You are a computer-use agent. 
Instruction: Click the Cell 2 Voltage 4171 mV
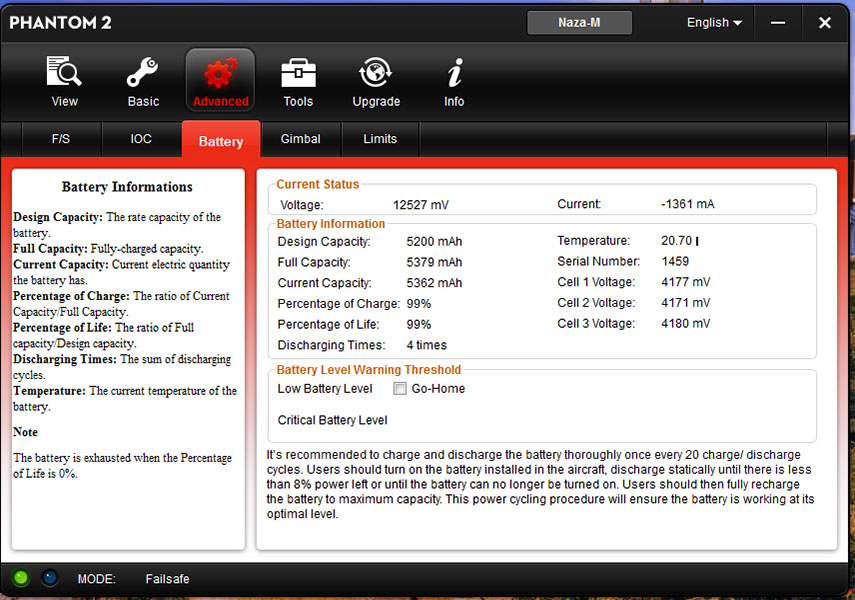(x=686, y=303)
